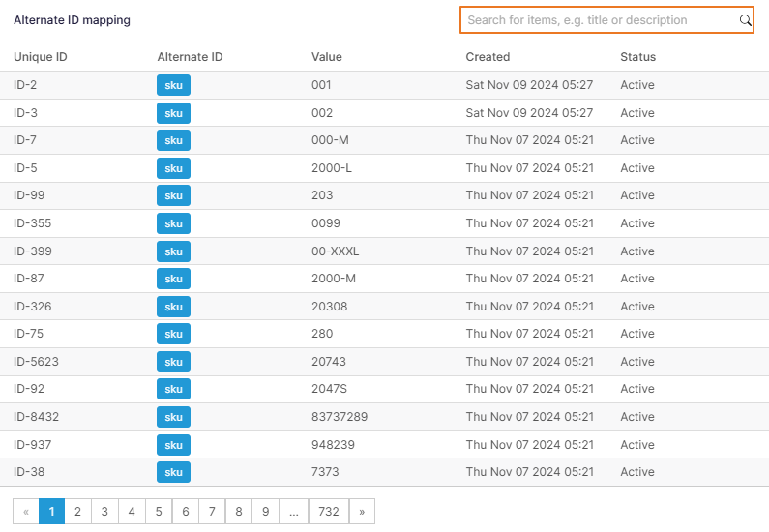
Task: Click the pagination ellipsis button
Action: pos(293,512)
